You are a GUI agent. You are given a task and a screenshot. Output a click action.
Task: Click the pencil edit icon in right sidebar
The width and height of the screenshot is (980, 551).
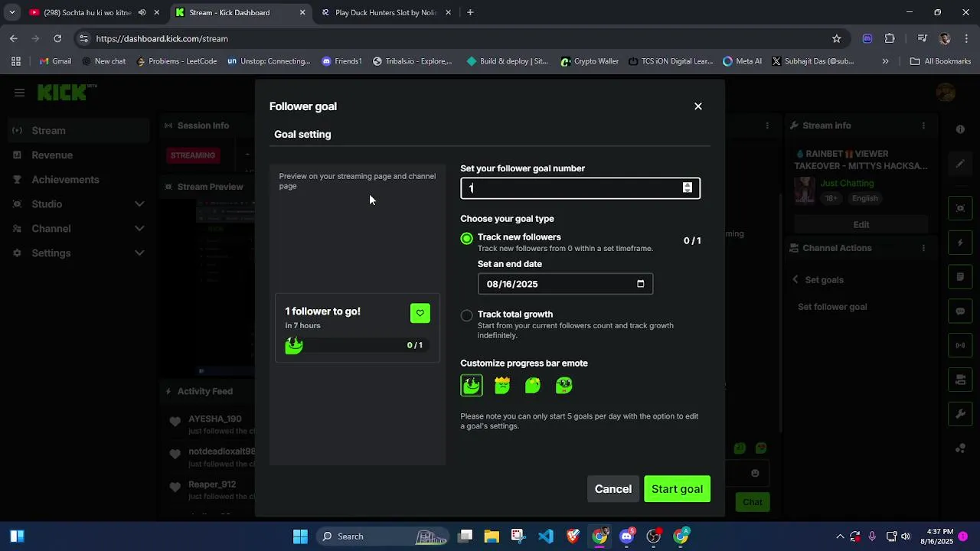coord(960,164)
